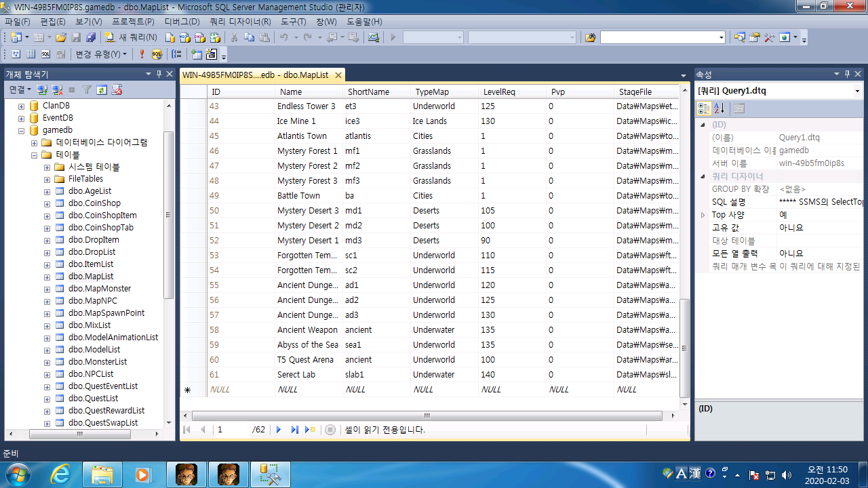Click the LevelReq column header
This screenshot has height=488, width=868.
(x=513, y=91)
